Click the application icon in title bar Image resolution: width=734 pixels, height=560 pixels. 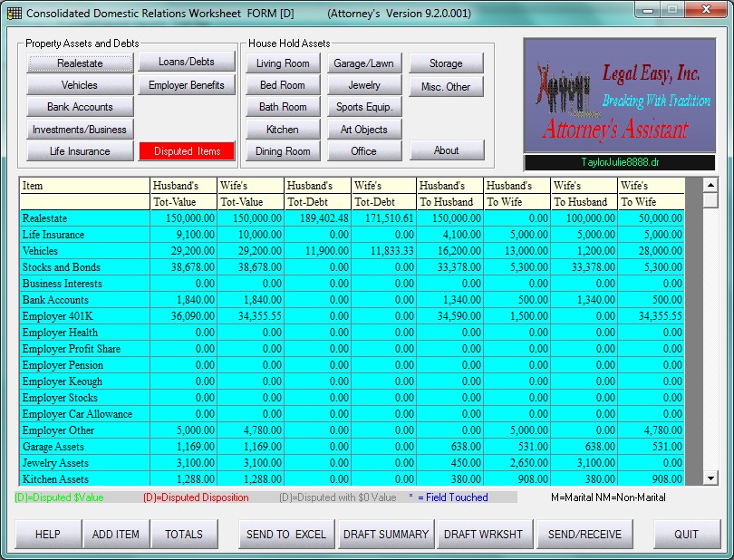pyautogui.click(x=14, y=13)
